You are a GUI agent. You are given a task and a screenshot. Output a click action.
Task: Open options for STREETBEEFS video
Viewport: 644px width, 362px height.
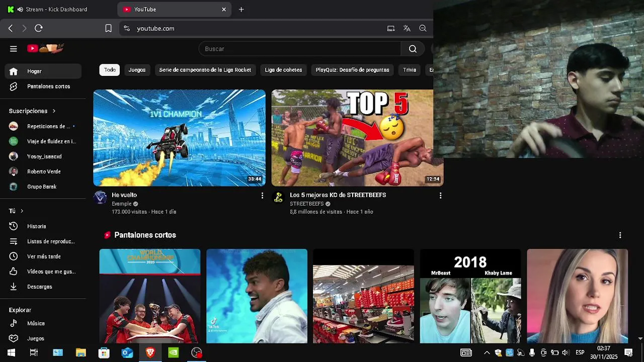440,196
